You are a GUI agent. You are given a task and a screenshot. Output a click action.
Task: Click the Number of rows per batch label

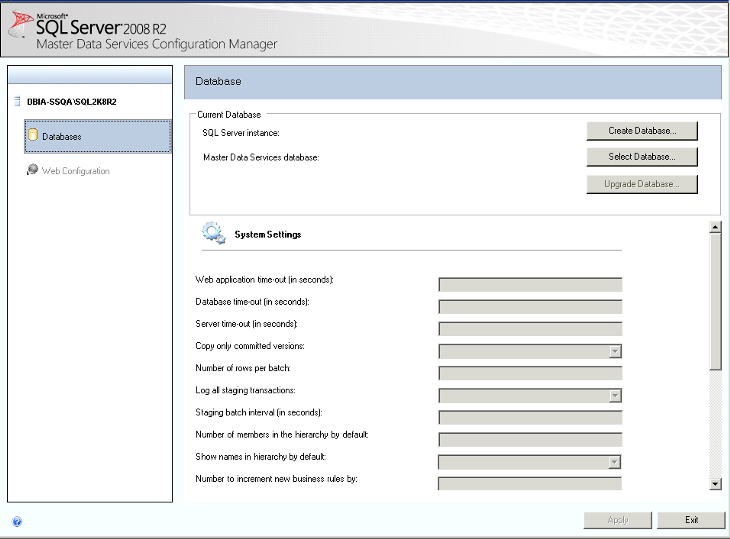[x=243, y=368]
